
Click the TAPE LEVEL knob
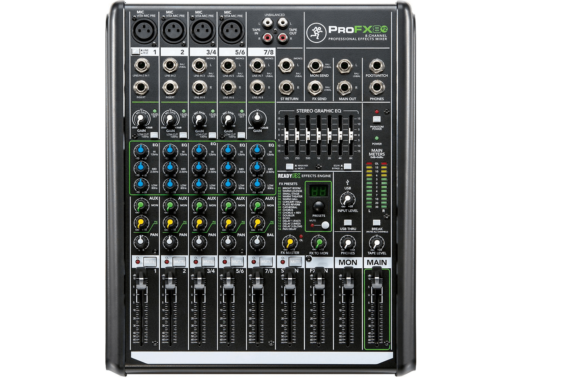tap(377, 242)
